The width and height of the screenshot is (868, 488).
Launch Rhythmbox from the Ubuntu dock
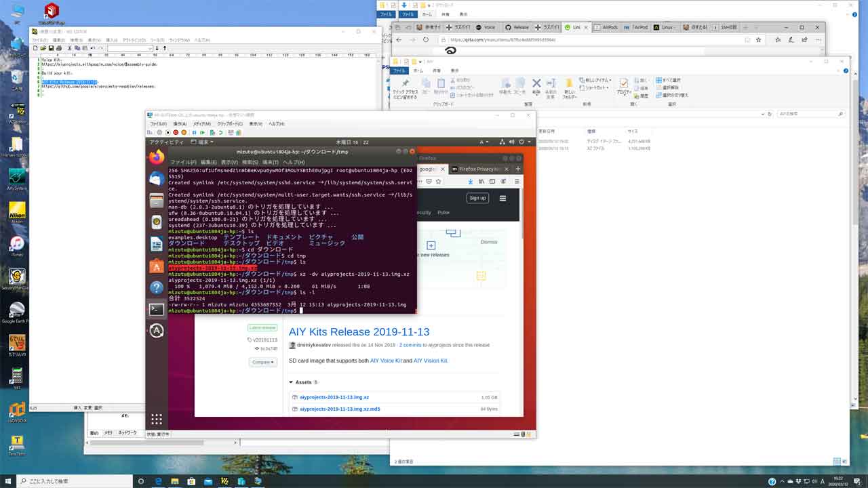[x=157, y=222]
